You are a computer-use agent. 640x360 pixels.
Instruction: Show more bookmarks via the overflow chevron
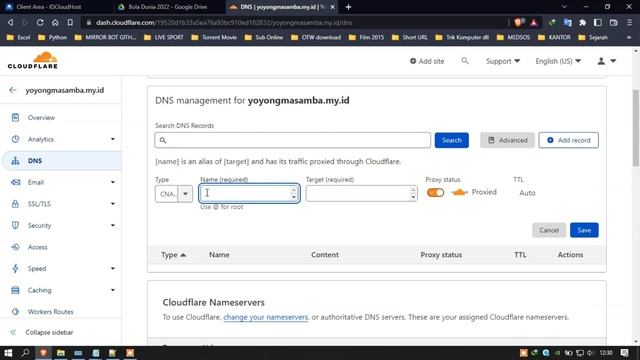[x=629, y=37]
